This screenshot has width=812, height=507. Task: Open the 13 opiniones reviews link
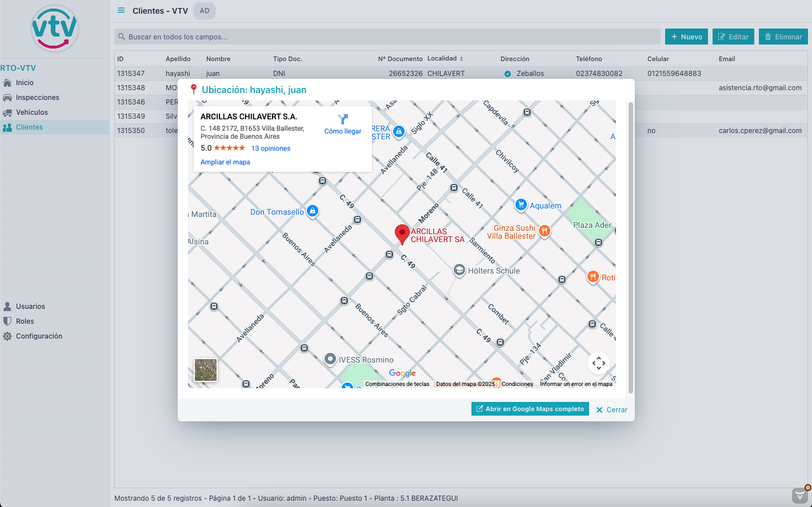(x=271, y=148)
